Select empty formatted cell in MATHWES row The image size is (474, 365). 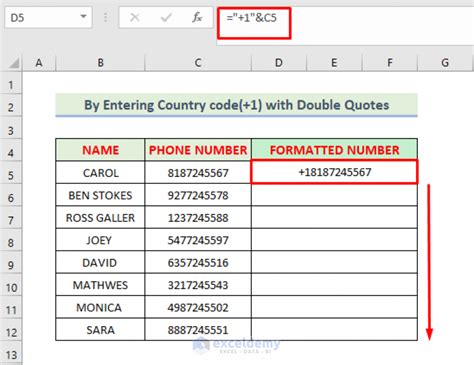[x=334, y=285]
